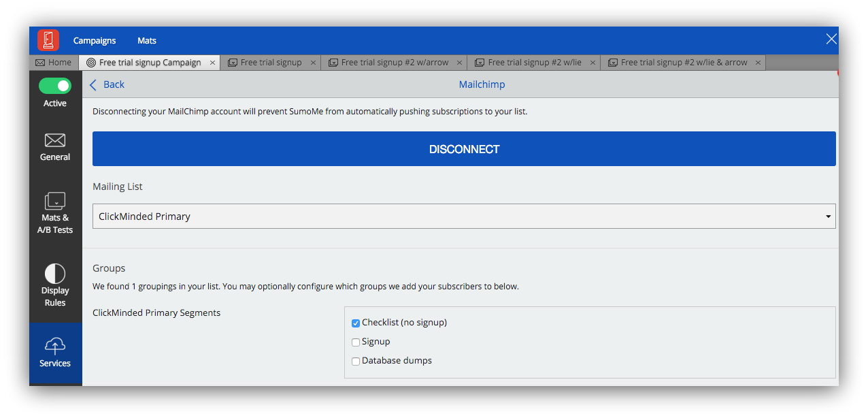This screenshot has width=868, height=418.
Task: Switch to the Home tab
Action: point(54,63)
